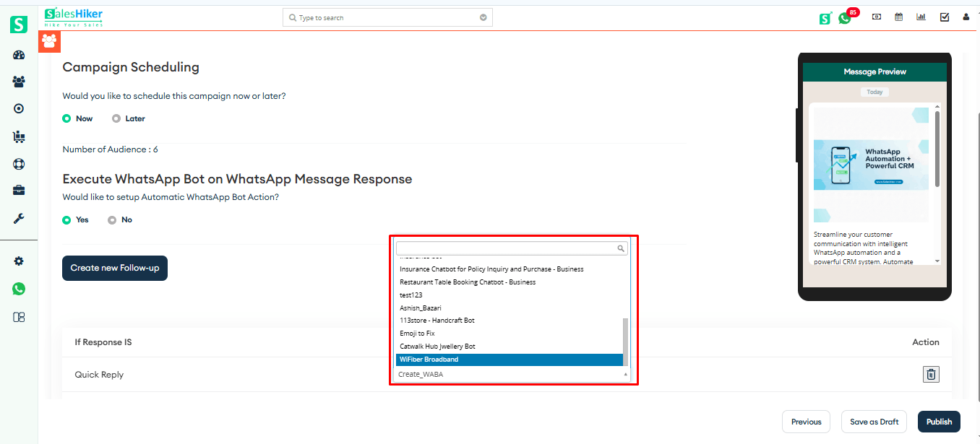Image resolution: width=980 pixels, height=444 pixels.
Task: Select the Later scheduling radio button
Action: coord(116,118)
